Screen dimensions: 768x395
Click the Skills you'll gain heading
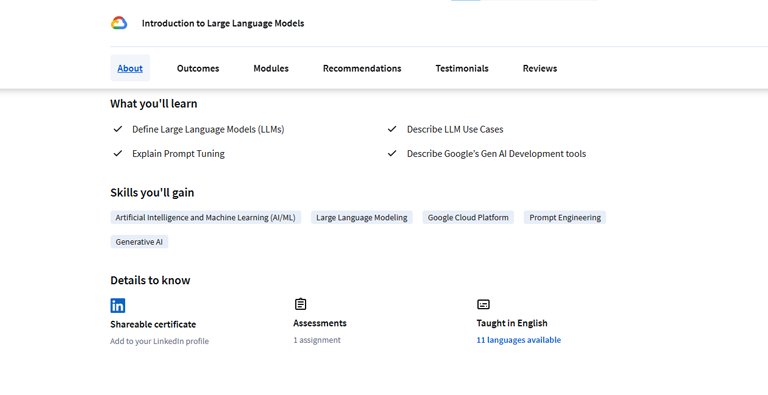(152, 192)
